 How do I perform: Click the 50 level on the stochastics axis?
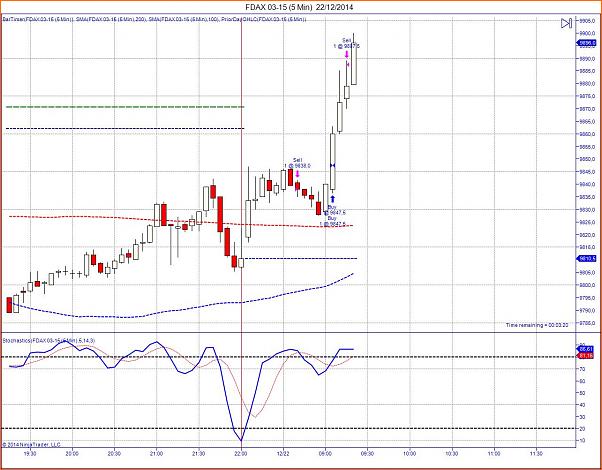(x=582, y=393)
